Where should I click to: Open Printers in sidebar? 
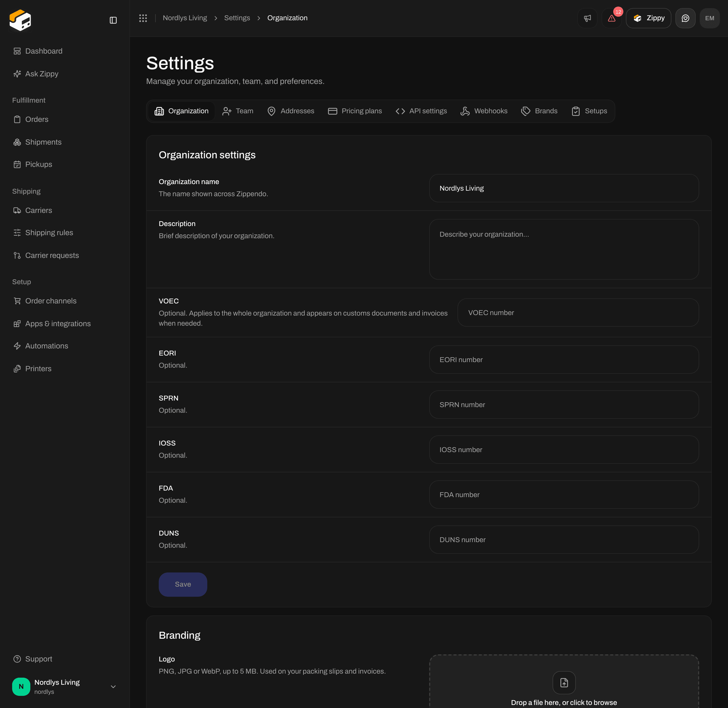click(65, 368)
